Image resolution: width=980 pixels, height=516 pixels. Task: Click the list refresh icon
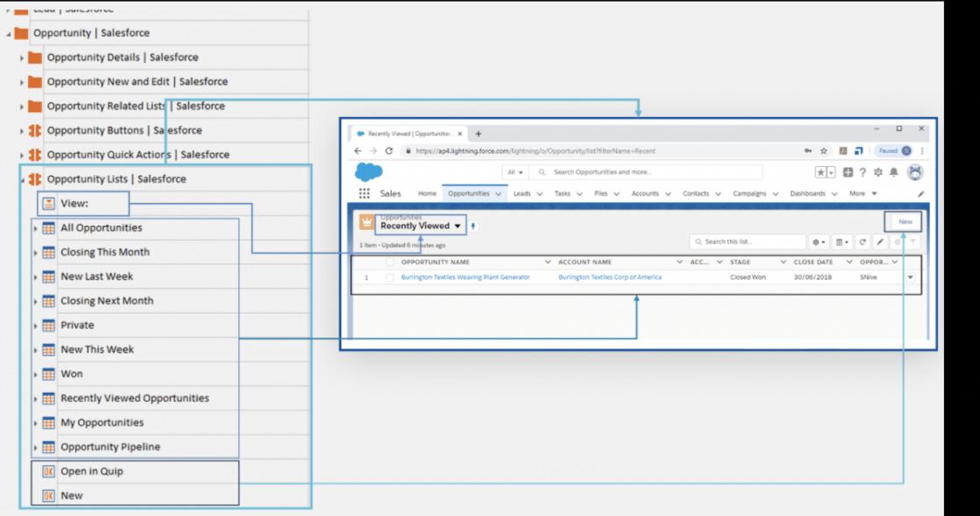coord(864,241)
